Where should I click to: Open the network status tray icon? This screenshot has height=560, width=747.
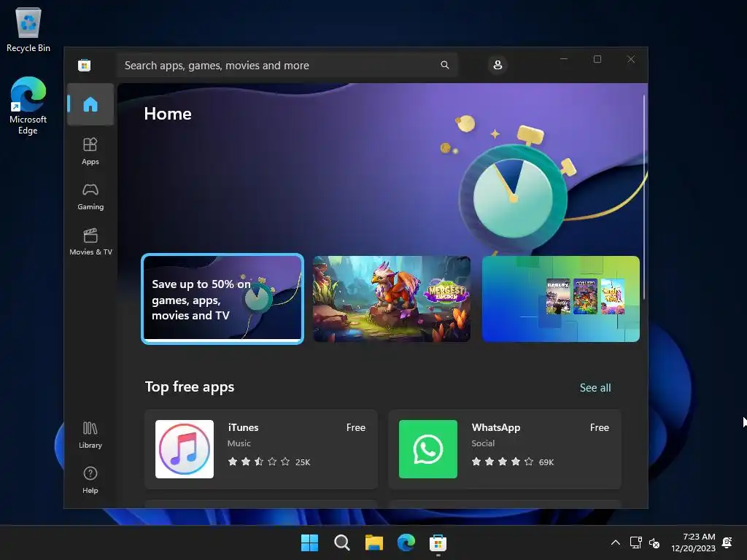[635, 542]
